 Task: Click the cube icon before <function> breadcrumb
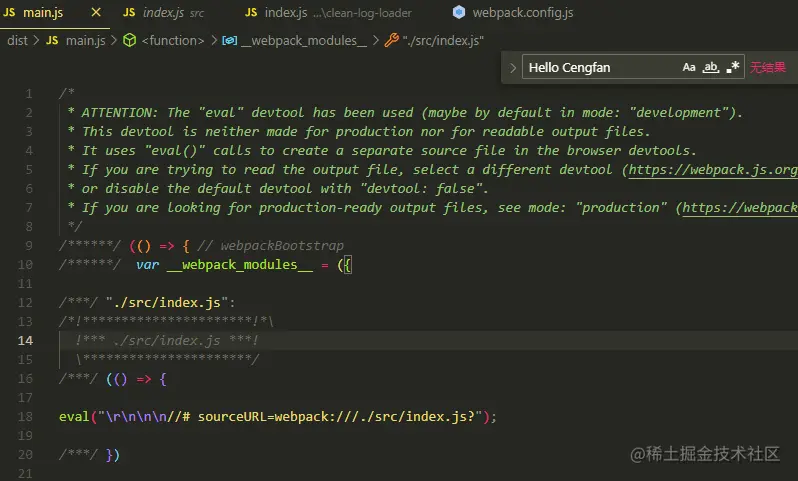pos(130,40)
